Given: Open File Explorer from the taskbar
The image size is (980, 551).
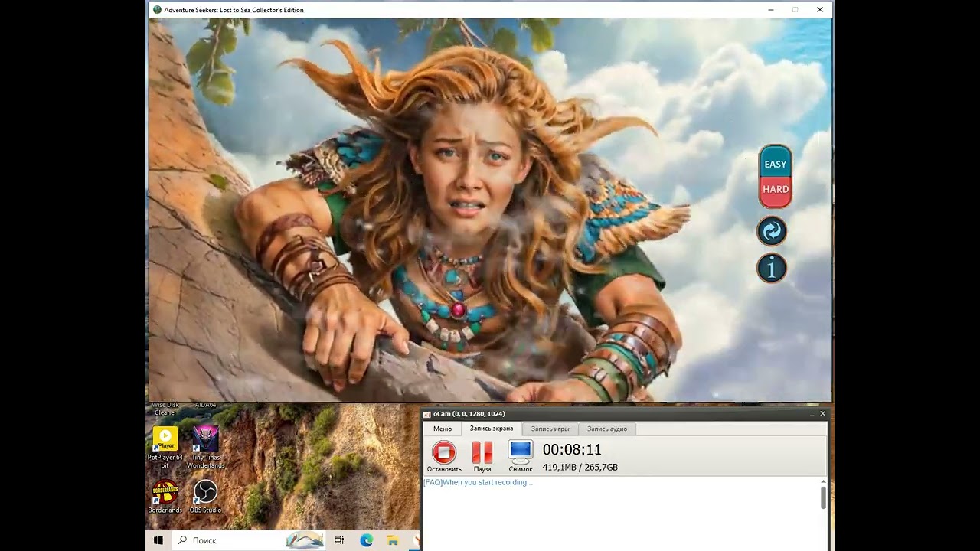Looking at the screenshot, I should coord(394,540).
